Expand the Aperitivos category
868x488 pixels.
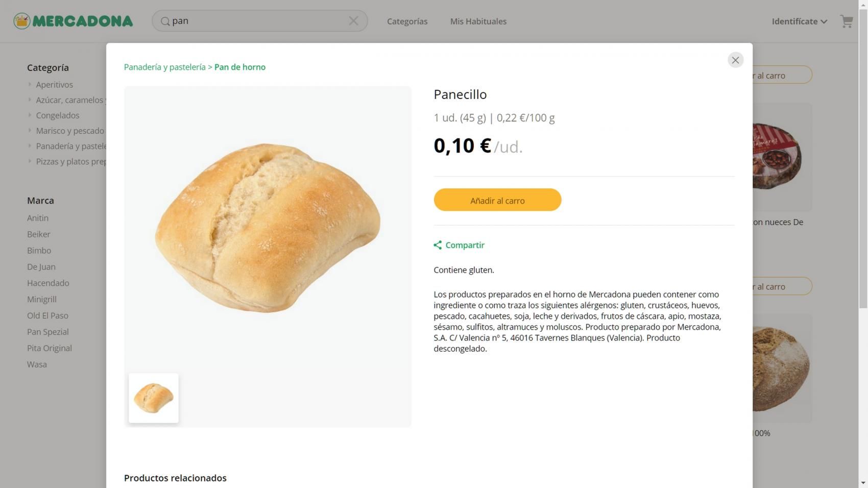click(x=54, y=84)
